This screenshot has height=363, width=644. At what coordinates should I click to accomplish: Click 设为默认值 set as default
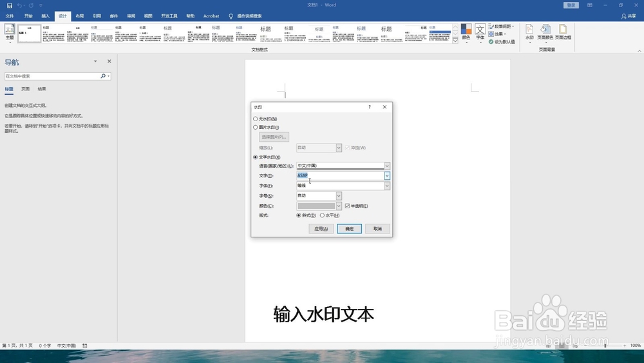pos(502,41)
